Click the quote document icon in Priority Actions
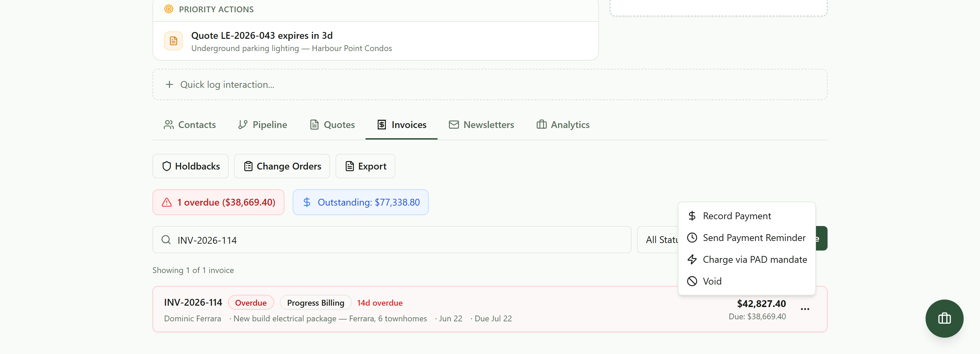Image resolution: width=980 pixels, height=354 pixels. click(x=174, y=41)
